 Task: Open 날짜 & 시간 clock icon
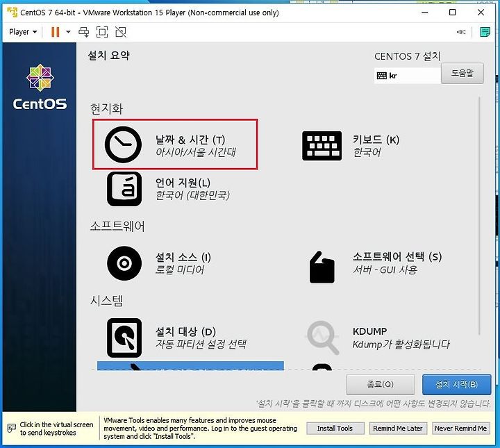pos(123,144)
